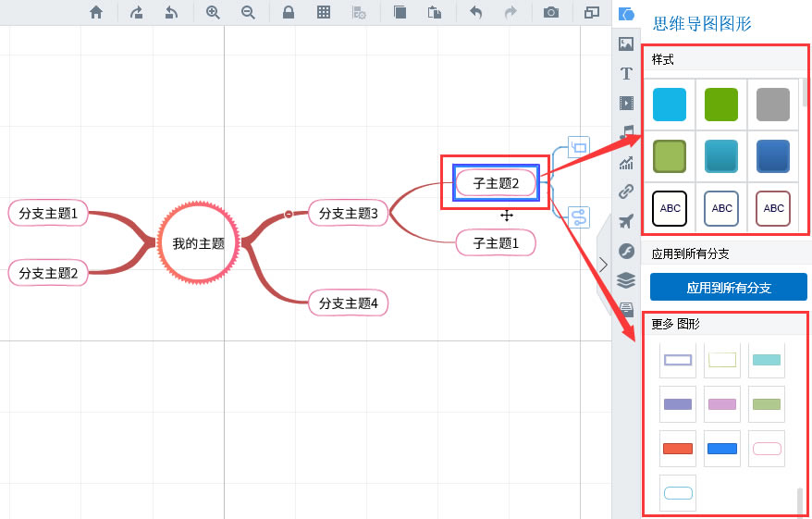Viewport: 812px width, 519px height.
Task: Select the 分支主题2 node
Action: coord(48,273)
